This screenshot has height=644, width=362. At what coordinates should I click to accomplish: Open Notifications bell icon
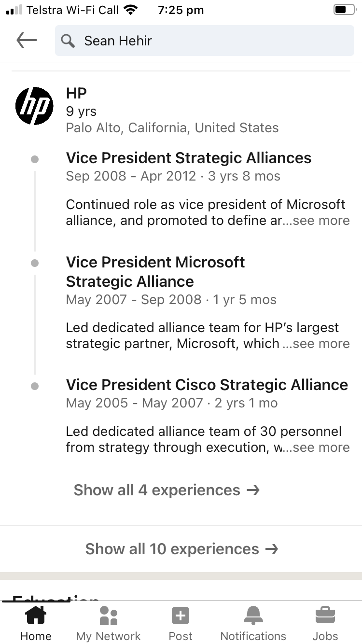(253, 616)
